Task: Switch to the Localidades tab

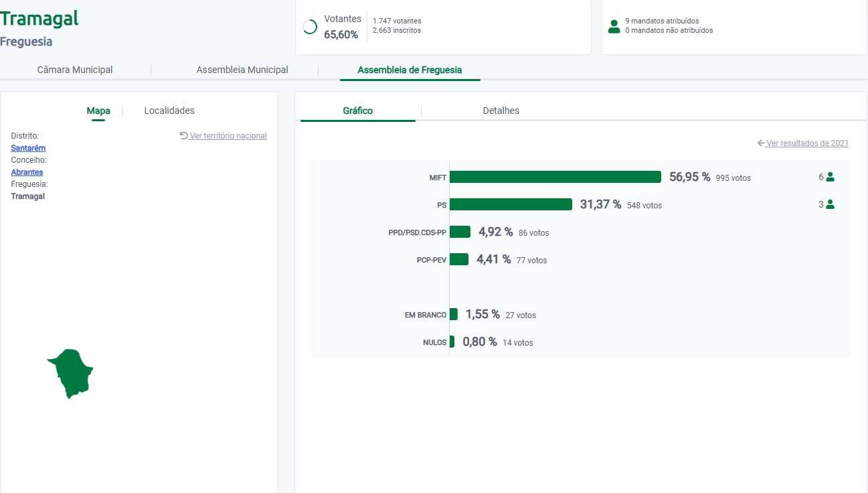Action: click(x=169, y=111)
